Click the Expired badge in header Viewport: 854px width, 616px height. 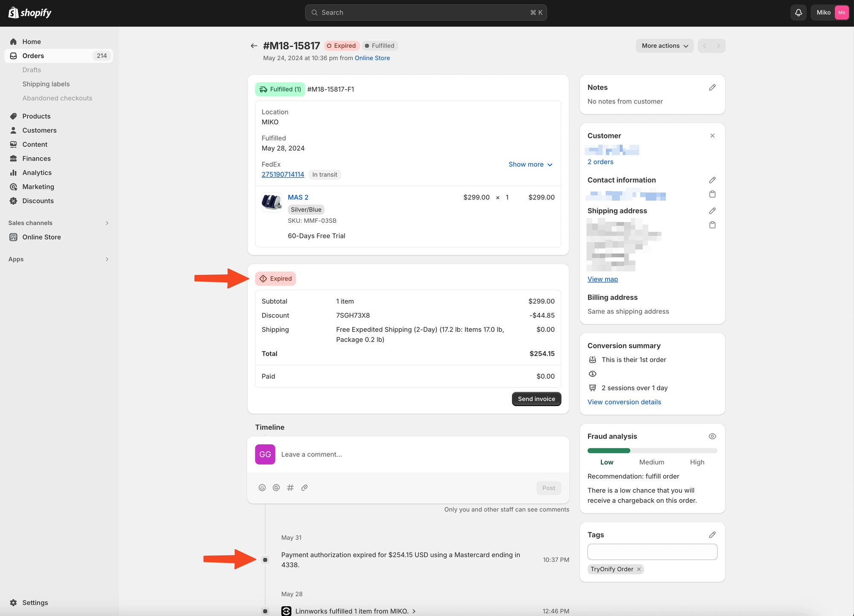pyautogui.click(x=342, y=46)
